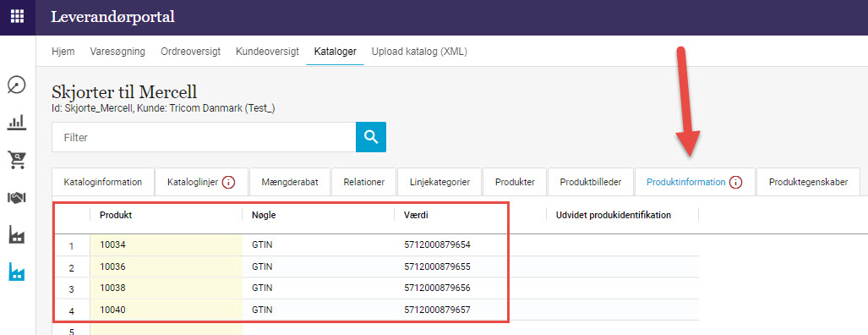Go to the Varesøgning menu item
Viewport: 868px width, 335px height.
pyautogui.click(x=117, y=52)
